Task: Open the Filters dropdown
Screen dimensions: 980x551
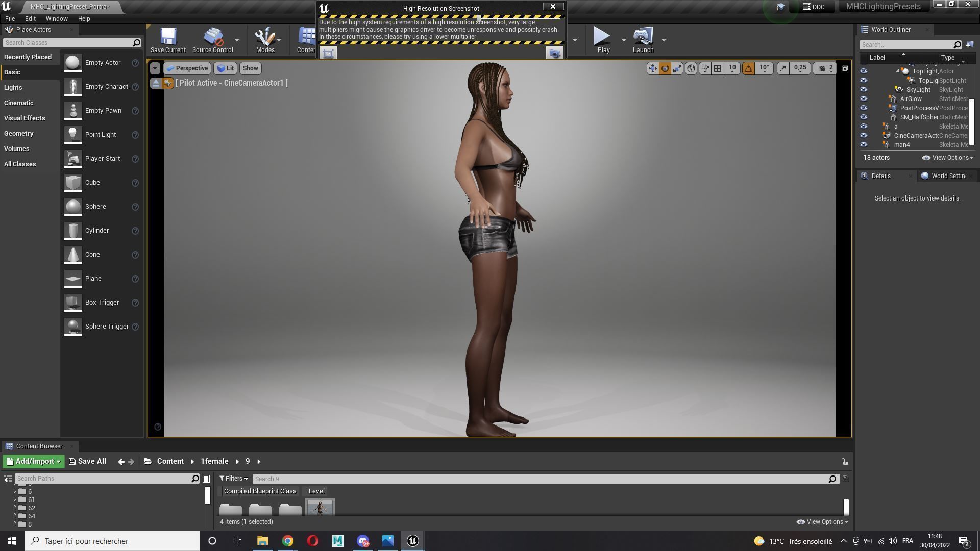Action: click(x=234, y=479)
